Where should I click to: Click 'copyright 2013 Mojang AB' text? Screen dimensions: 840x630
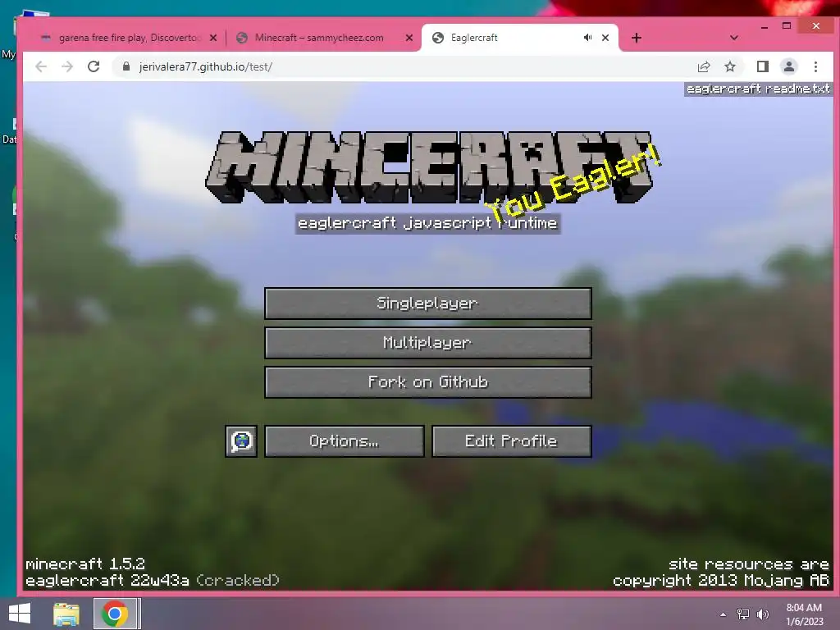pyautogui.click(x=720, y=580)
